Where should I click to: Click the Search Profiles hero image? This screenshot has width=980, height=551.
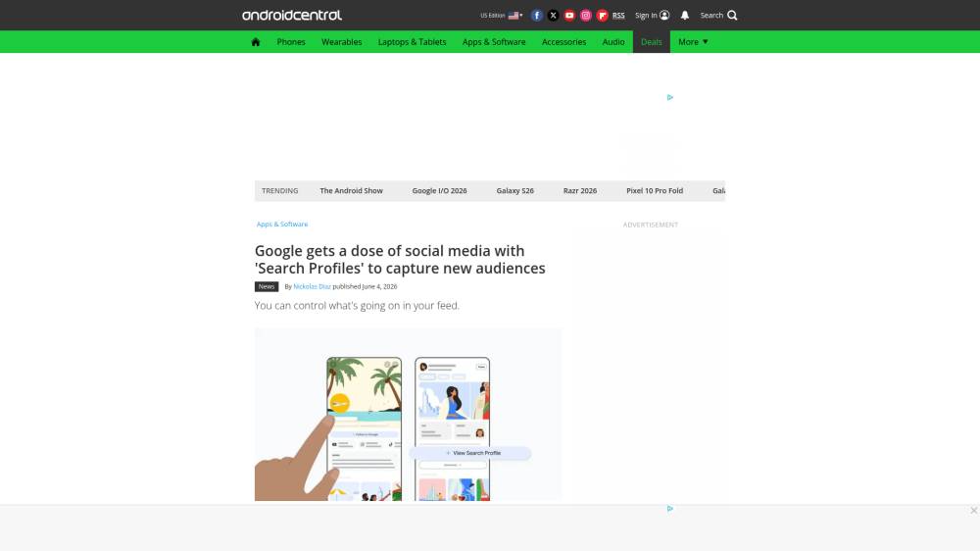coord(408,414)
